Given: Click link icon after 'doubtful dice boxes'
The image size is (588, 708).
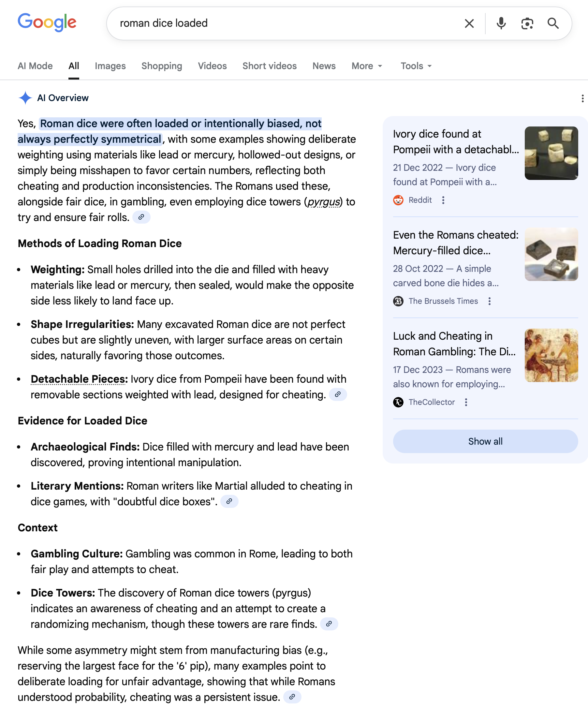Looking at the screenshot, I should point(229,501).
